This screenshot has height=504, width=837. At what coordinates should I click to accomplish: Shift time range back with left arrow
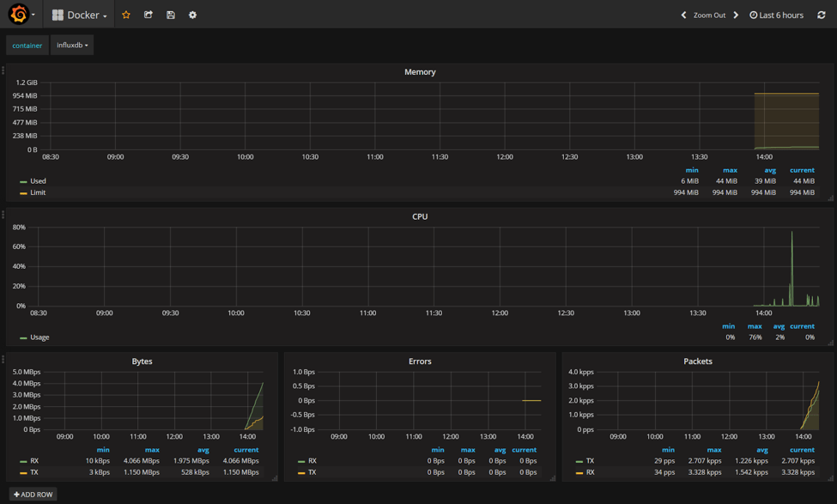click(683, 15)
